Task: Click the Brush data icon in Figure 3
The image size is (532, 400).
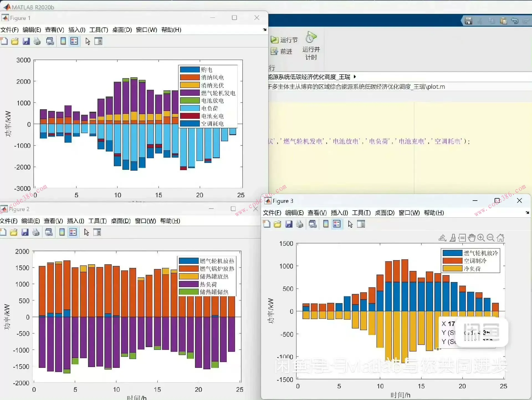Action: coord(452,238)
